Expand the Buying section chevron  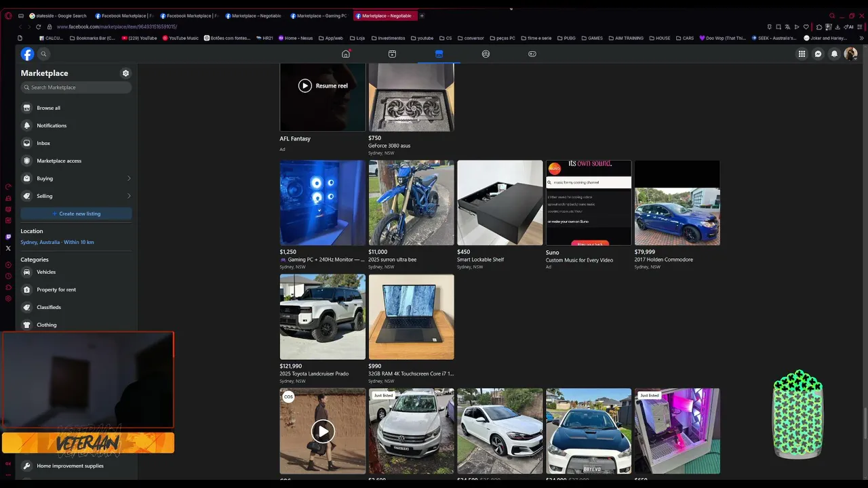point(129,178)
